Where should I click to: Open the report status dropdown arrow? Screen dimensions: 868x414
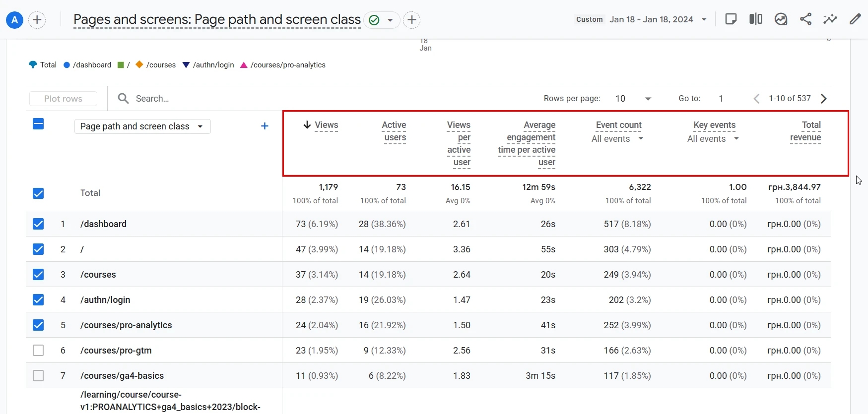tap(390, 20)
